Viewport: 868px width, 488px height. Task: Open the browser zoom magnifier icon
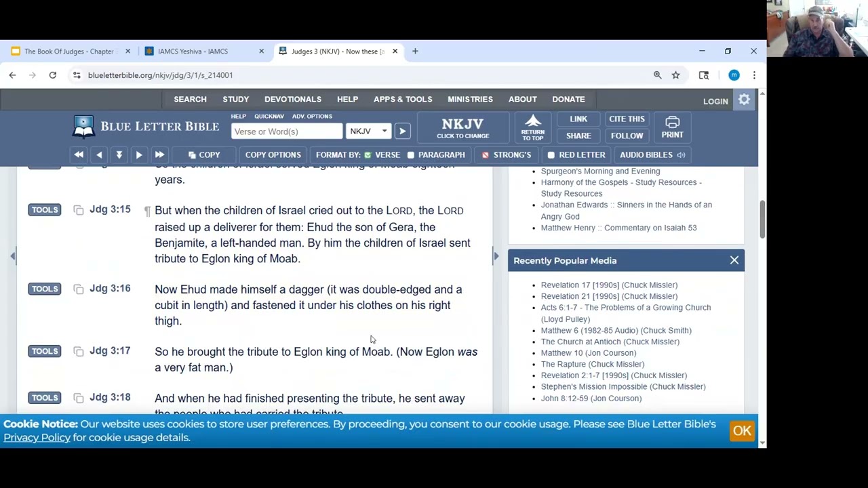pyautogui.click(x=657, y=75)
